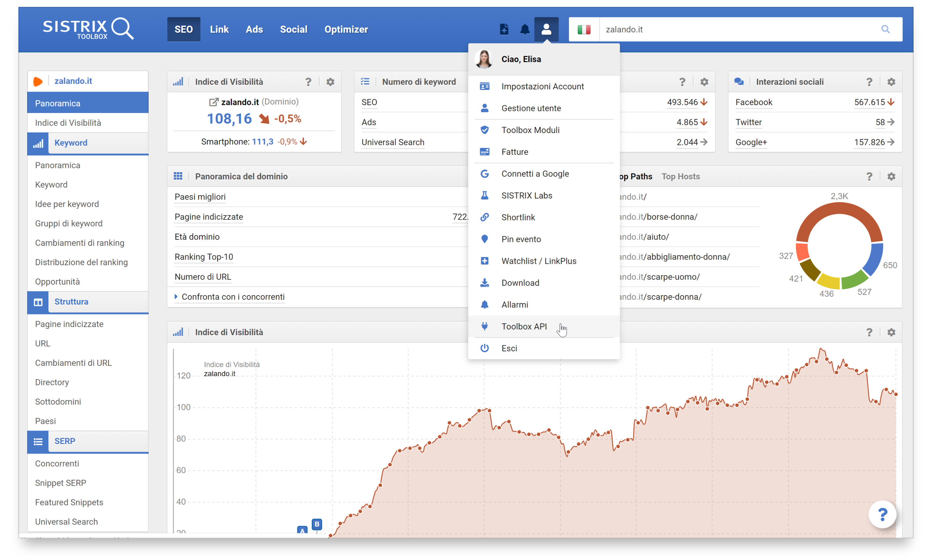
Task: Open settings gear of Interazioni sociali box
Action: [891, 82]
